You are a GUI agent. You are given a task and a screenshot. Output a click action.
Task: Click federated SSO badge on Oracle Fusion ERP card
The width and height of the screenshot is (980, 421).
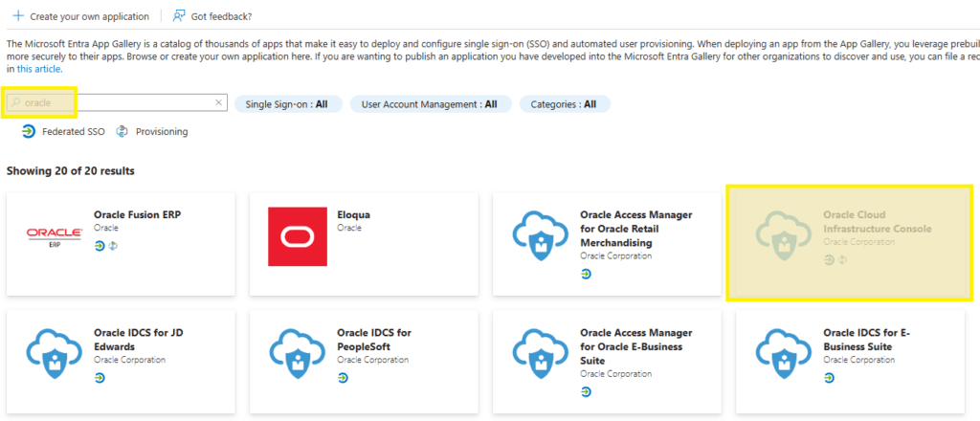[100, 246]
